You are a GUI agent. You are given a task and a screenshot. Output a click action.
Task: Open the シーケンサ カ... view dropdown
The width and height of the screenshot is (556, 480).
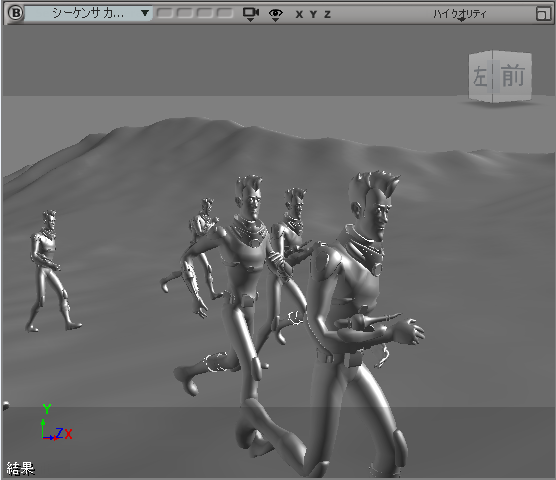pos(89,13)
